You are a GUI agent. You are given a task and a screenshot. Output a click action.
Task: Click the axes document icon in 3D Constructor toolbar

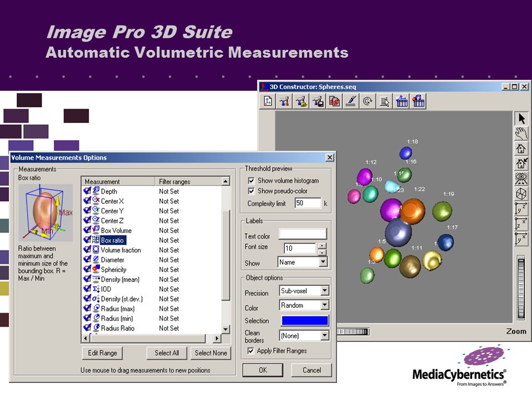pos(268,101)
